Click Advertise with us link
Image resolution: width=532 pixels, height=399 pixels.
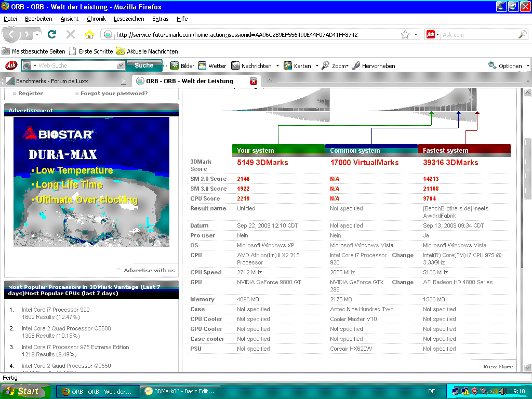point(149,270)
